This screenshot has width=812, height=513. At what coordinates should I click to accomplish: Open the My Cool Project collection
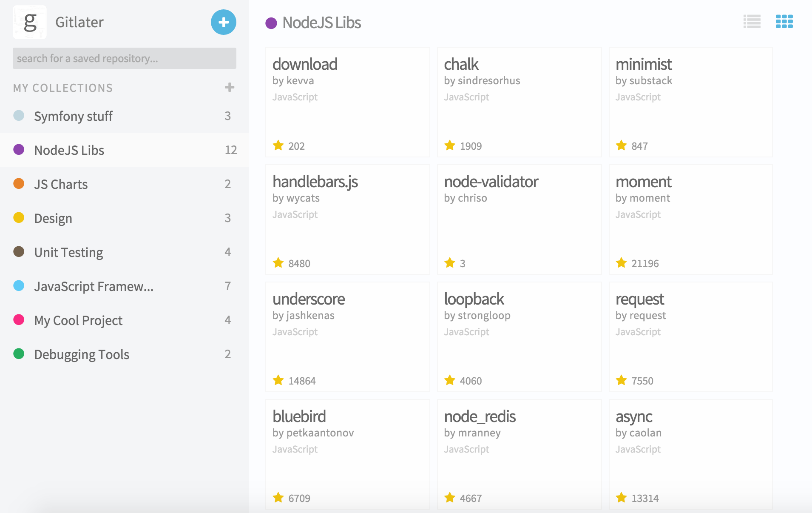[125, 320]
